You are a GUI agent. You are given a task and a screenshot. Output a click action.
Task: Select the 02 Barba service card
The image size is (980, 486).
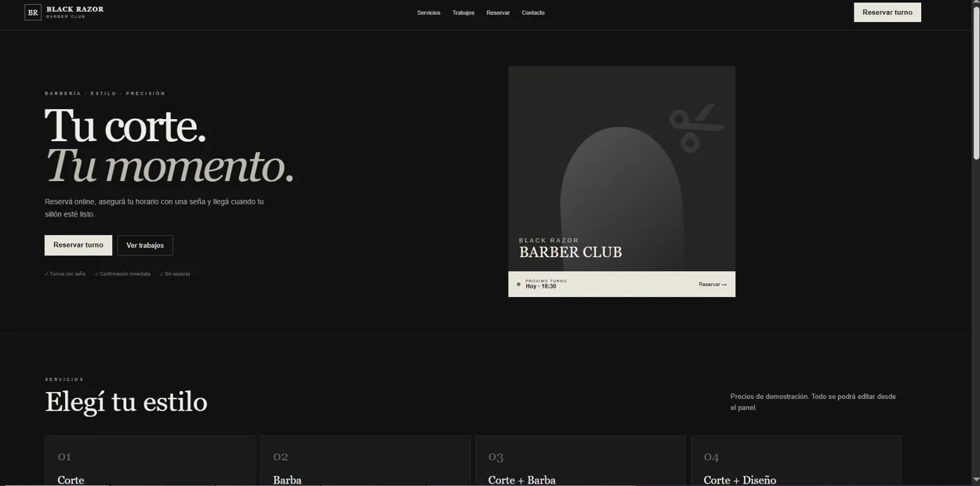click(x=365, y=461)
